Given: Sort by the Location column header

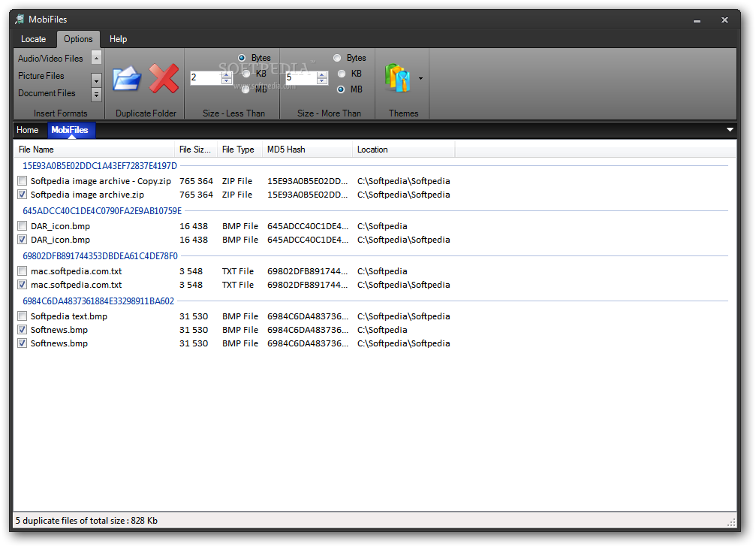Looking at the screenshot, I should coord(404,150).
